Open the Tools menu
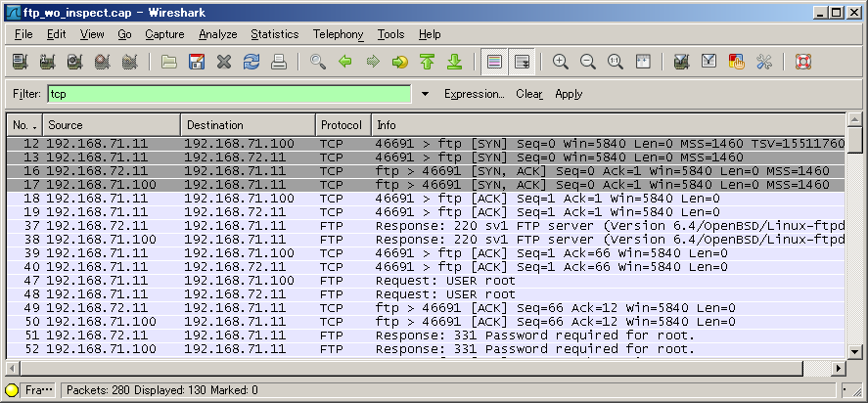This screenshot has height=403, width=868. click(390, 34)
